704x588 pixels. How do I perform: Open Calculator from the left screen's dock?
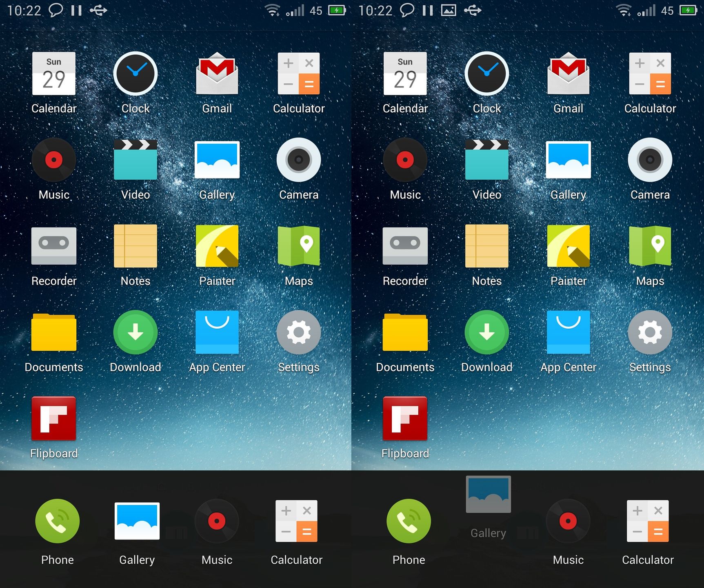point(297,521)
